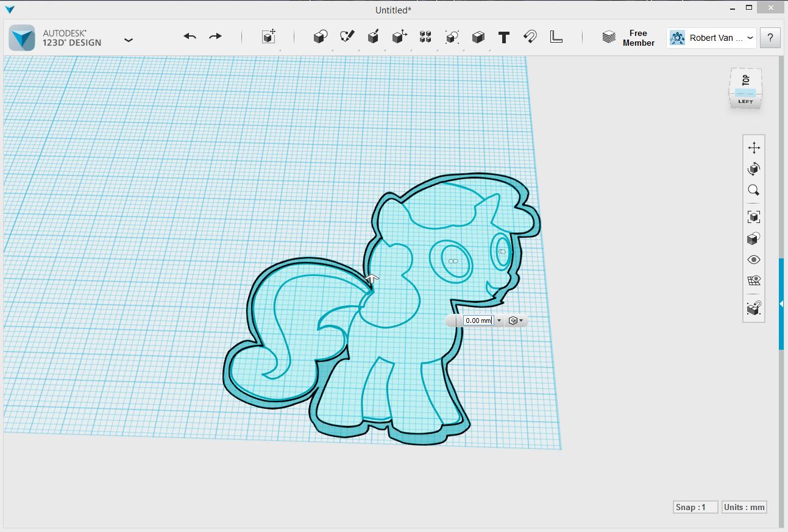Viewport: 788px width, 532px height.
Task: Select the Sketch tool icon
Action: [346, 36]
